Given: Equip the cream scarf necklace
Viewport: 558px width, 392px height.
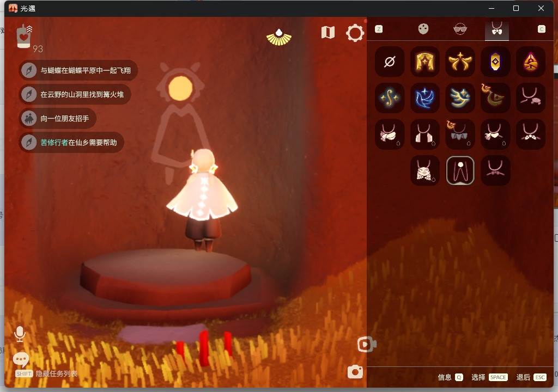Looking at the screenshot, I should point(390,134).
